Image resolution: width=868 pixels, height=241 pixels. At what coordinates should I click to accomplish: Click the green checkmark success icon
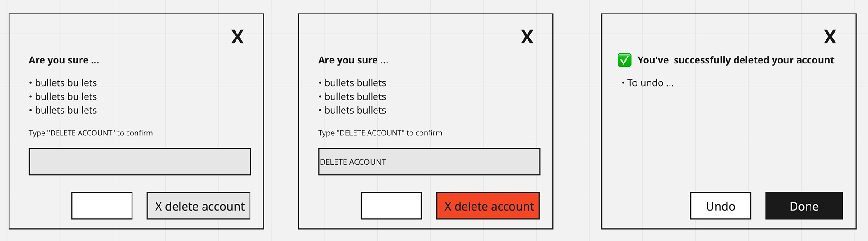(624, 60)
